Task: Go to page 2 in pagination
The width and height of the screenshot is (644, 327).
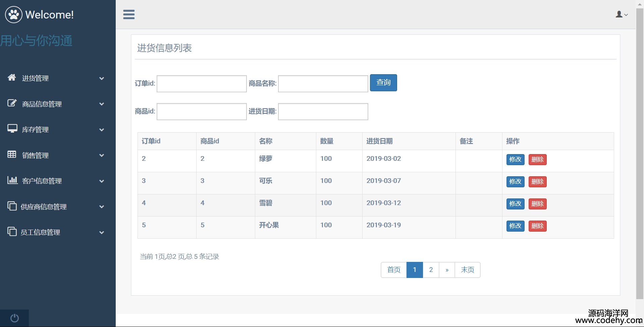Action: click(x=431, y=270)
